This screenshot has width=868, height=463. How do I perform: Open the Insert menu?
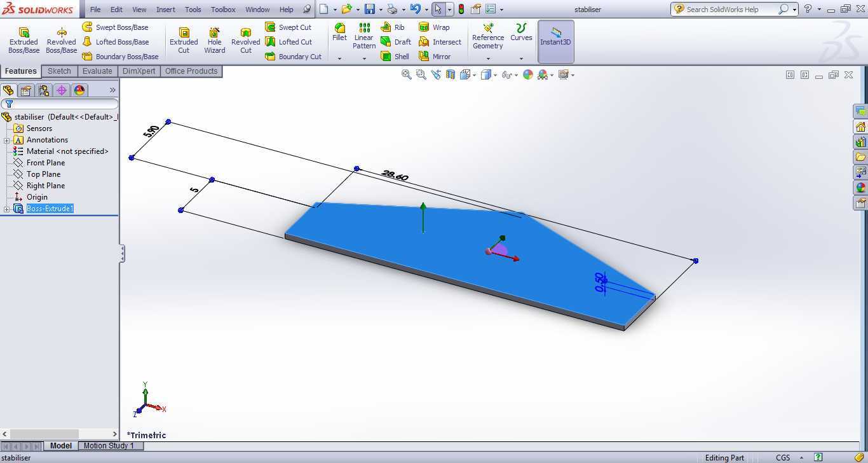point(166,10)
